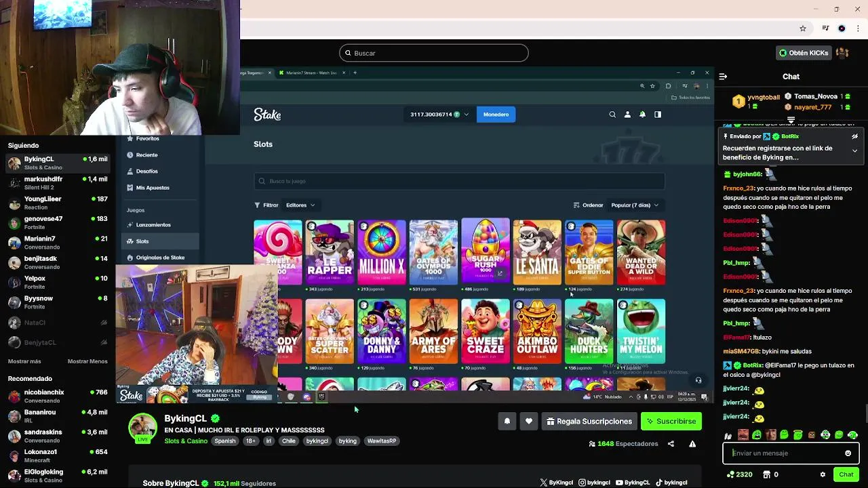
Task: Click Todos los favoritos bookmarks folder
Action: click(691, 98)
